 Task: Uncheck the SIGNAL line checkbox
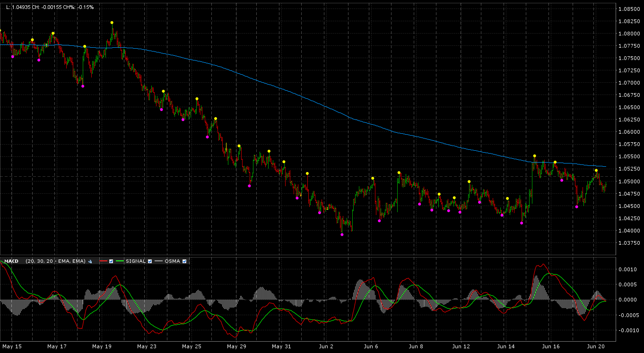(x=150, y=261)
